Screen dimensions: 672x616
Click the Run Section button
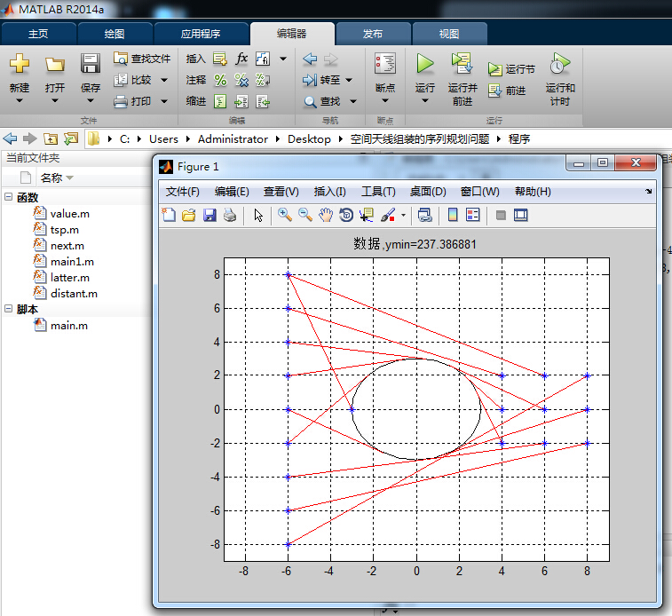[x=511, y=69]
